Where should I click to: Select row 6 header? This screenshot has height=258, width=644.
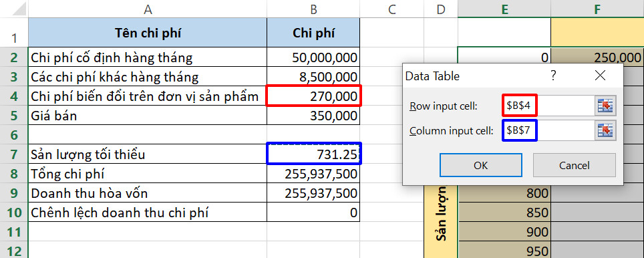14,134
